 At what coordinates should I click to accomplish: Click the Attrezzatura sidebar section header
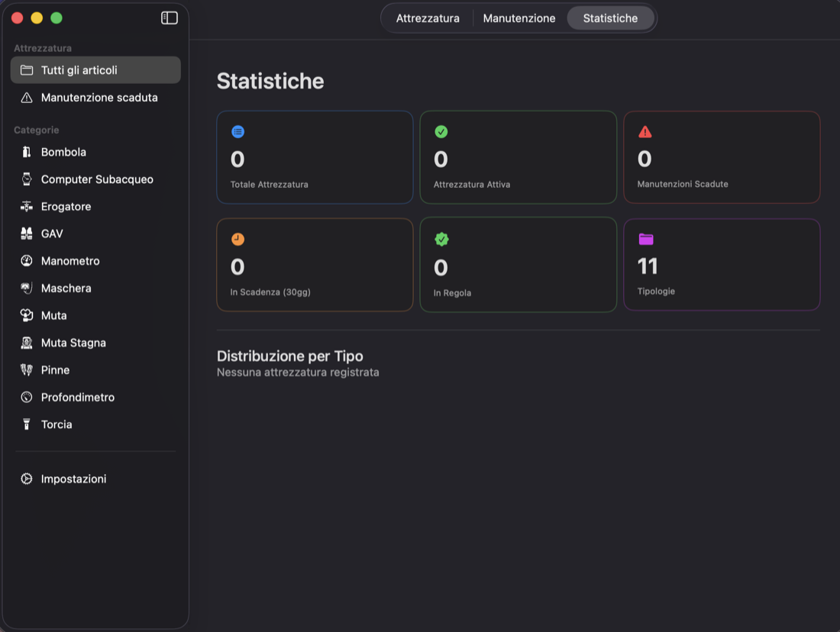click(43, 48)
